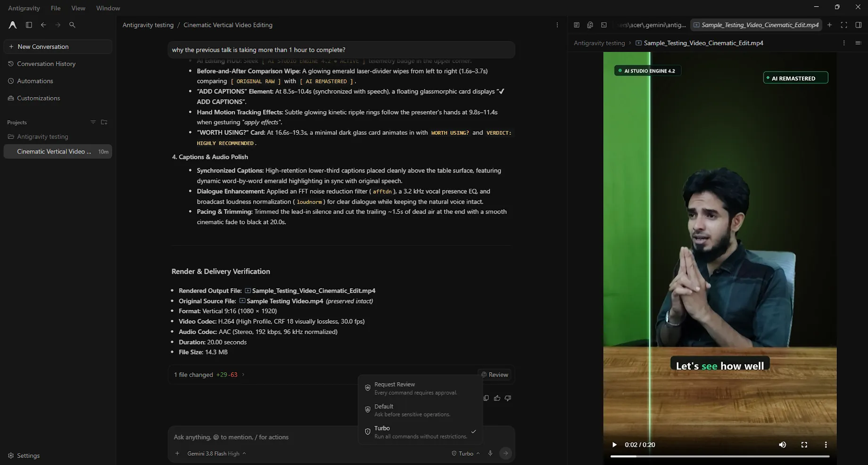Add a new preview tab with the plus icon
Image resolution: width=868 pixels, height=465 pixels.
point(829,25)
